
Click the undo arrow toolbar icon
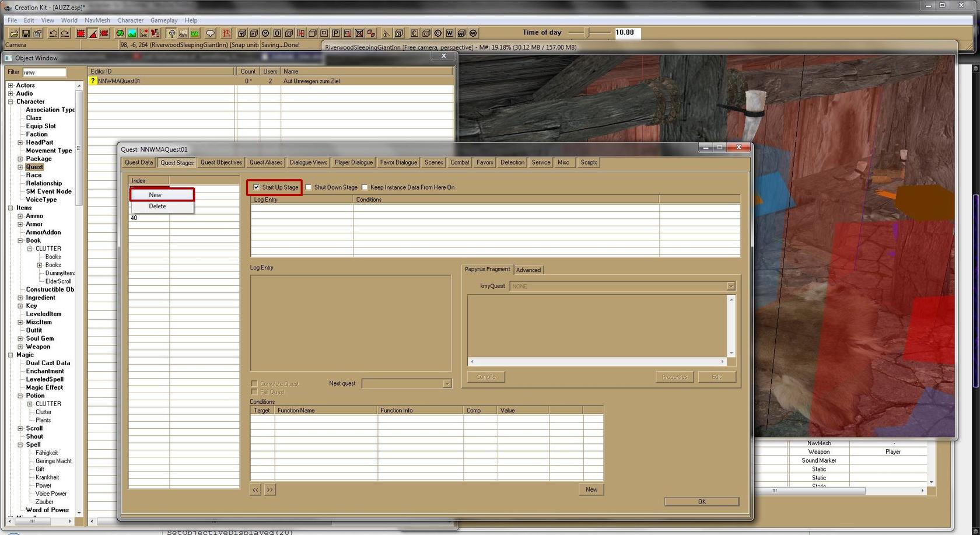(53, 33)
